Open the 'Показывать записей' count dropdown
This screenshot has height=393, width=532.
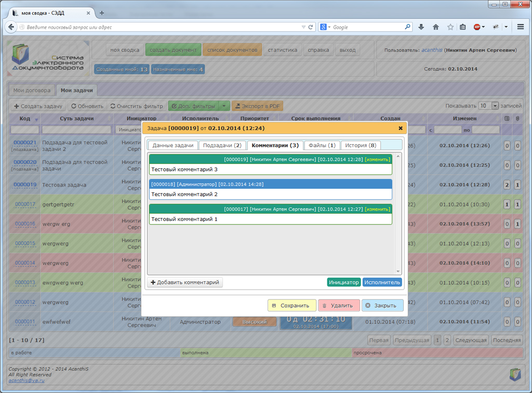pyautogui.click(x=488, y=106)
